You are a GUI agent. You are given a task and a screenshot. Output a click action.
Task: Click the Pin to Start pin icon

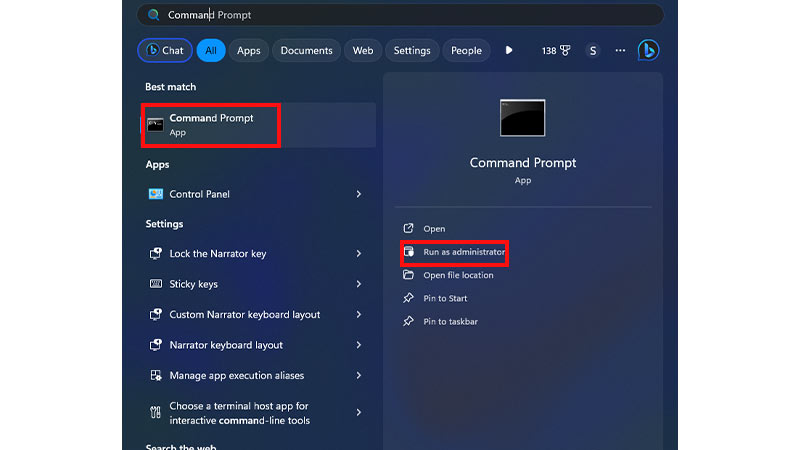(408, 298)
